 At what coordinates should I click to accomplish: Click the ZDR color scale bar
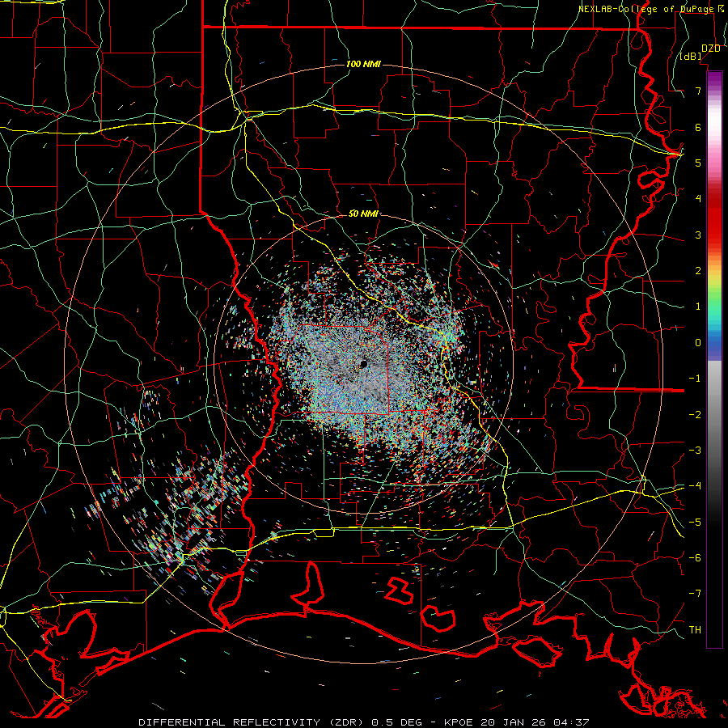[714, 359]
